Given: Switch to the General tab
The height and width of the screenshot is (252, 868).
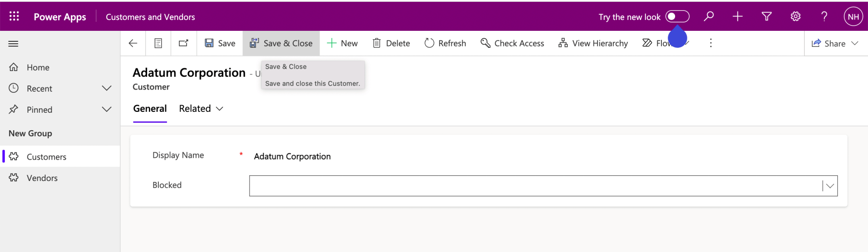Looking at the screenshot, I should click(x=150, y=108).
